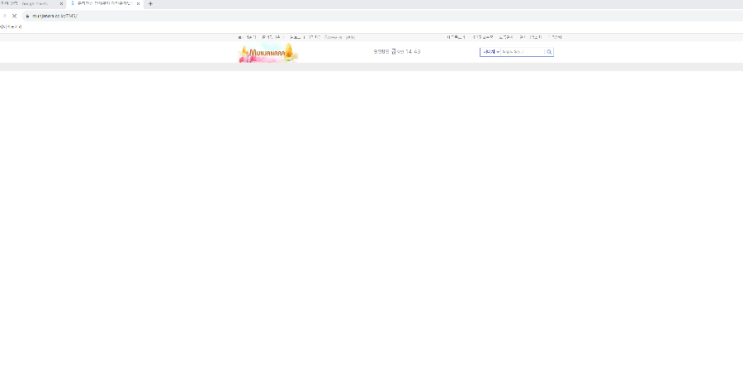Screen dimensions: 743x391
Task: Select the active tab with the blue favicon
Action: coord(104,4)
